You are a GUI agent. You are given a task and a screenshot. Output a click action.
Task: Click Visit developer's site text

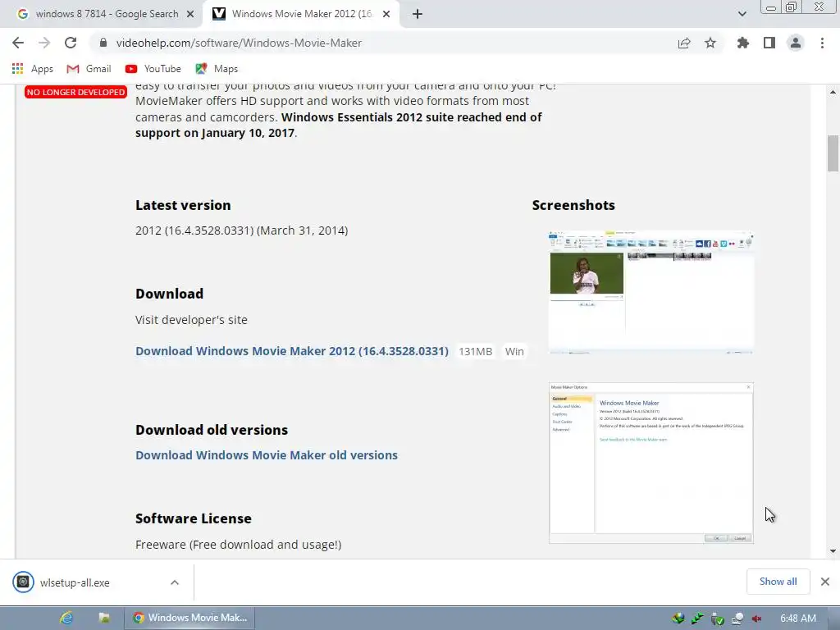(191, 320)
